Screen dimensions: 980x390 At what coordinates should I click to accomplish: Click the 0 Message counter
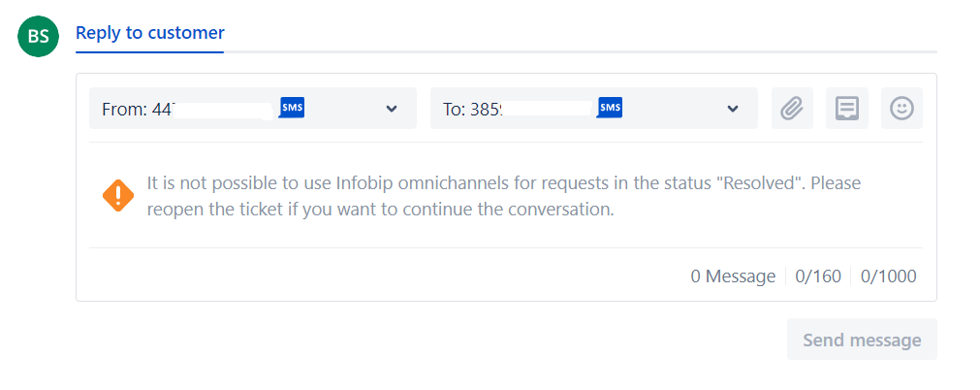(x=732, y=276)
